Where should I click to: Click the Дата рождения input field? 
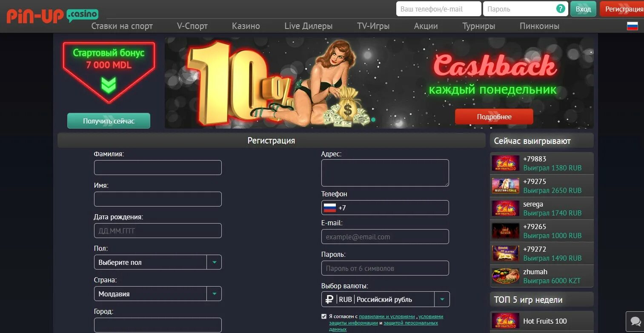pyautogui.click(x=157, y=231)
